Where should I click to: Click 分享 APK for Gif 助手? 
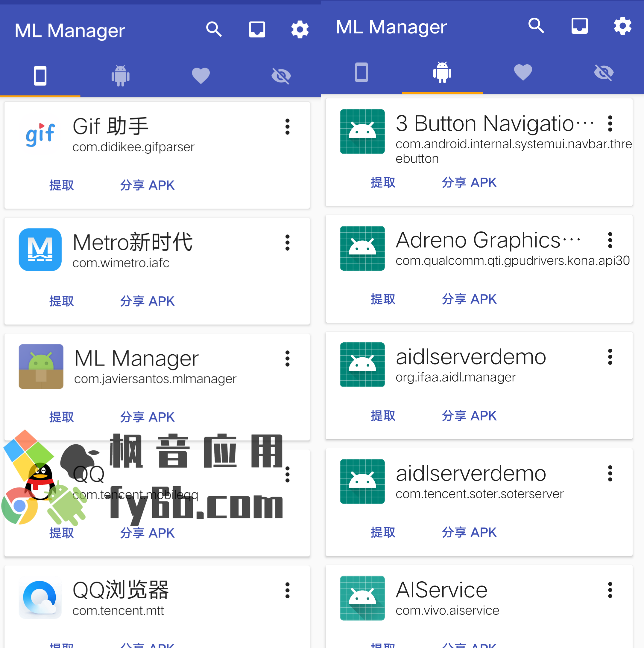point(147,185)
